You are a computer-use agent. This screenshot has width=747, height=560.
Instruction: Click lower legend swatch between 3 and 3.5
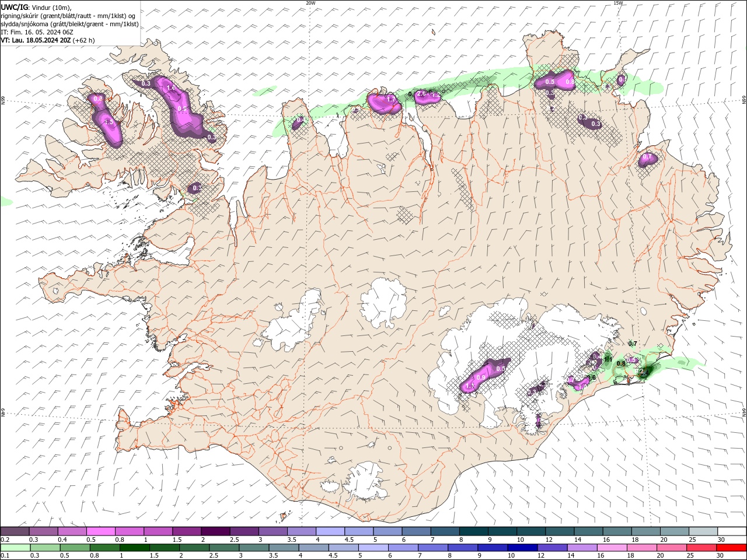254,548
